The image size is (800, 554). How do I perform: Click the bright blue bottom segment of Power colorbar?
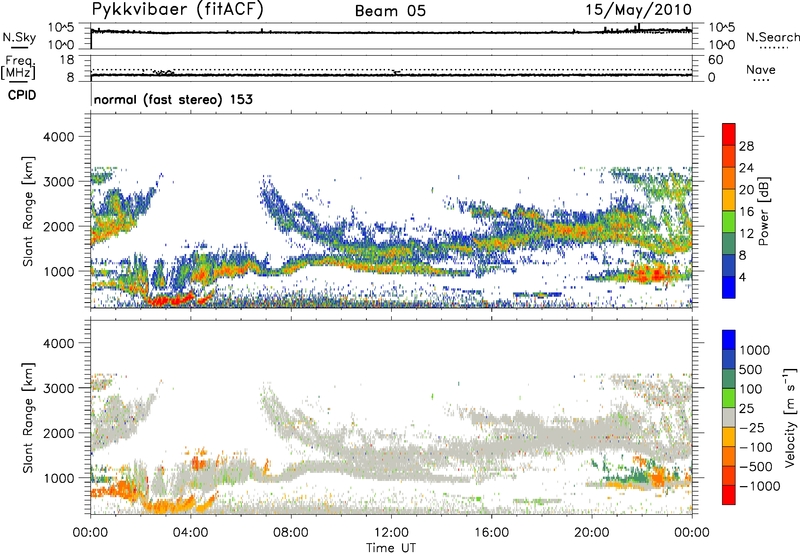(729, 287)
